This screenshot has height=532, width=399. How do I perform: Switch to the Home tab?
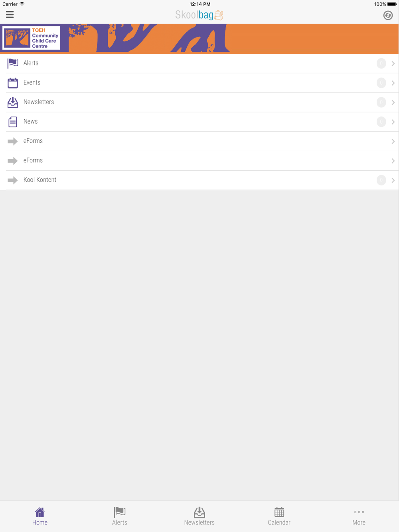(40, 516)
